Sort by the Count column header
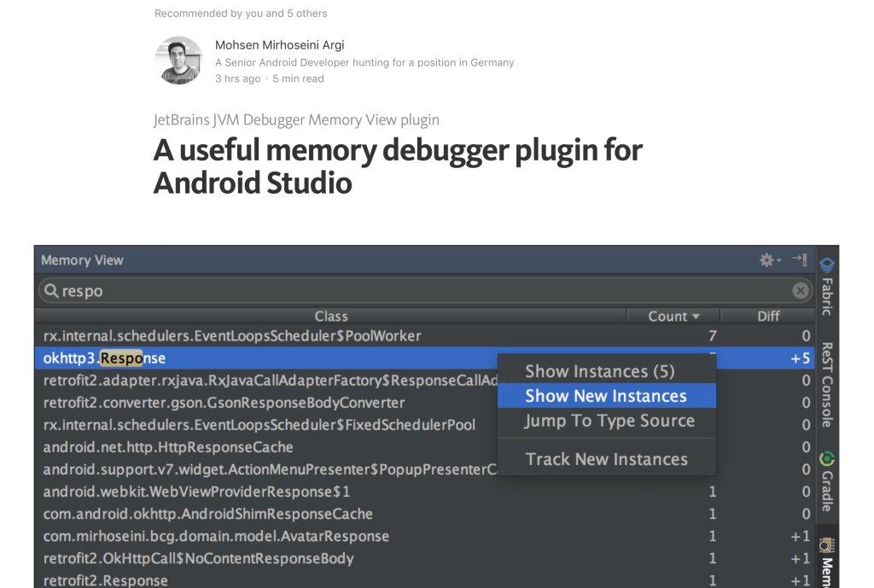 click(x=673, y=316)
